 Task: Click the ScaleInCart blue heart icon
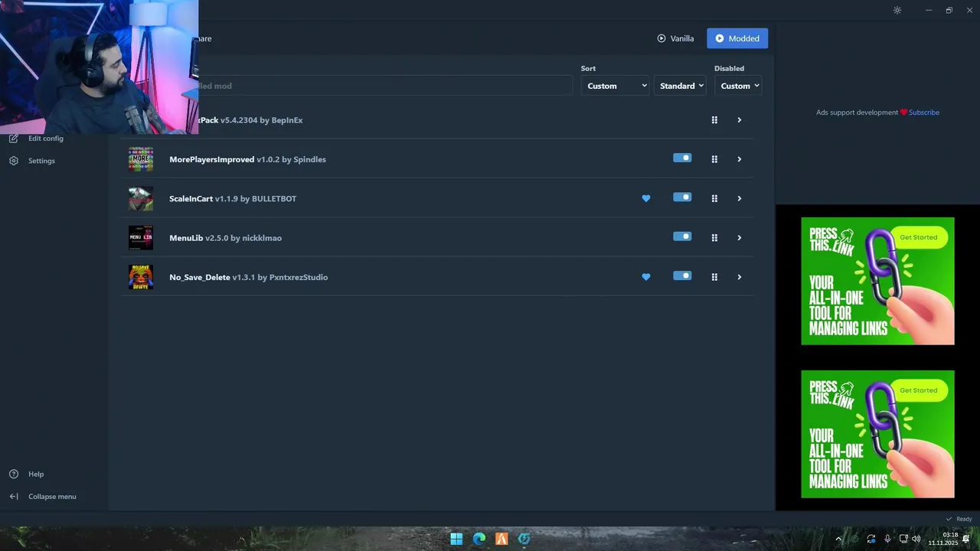tap(646, 198)
